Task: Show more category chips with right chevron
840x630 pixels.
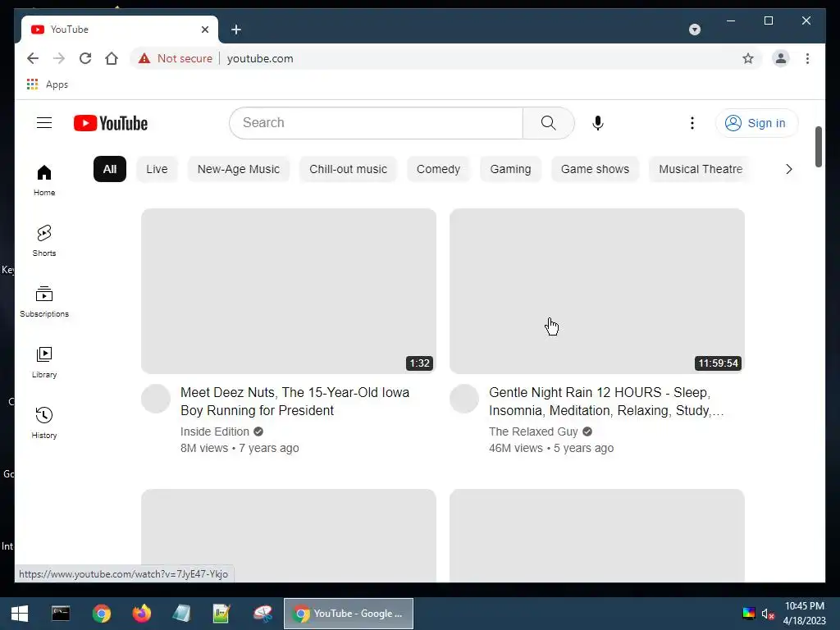Action: pyautogui.click(x=788, y=169)
